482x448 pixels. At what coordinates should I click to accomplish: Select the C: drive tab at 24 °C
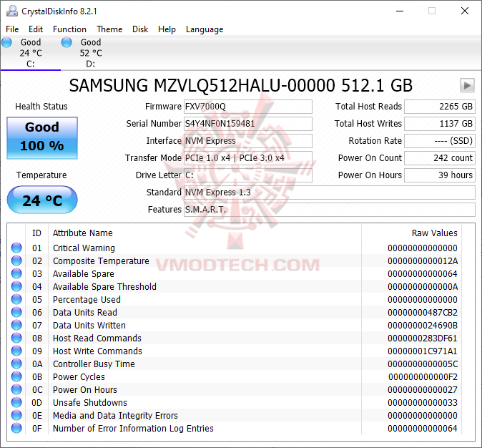(x=31, y=53)
